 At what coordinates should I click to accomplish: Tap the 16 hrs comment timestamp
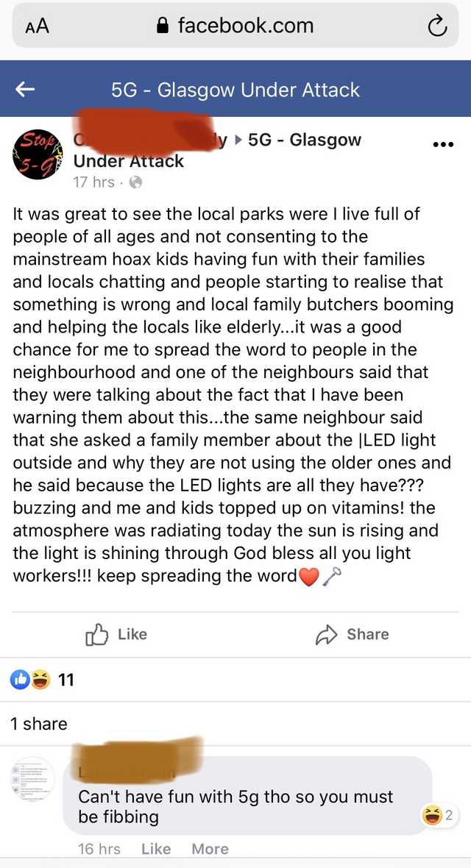[x=99, y=849]
